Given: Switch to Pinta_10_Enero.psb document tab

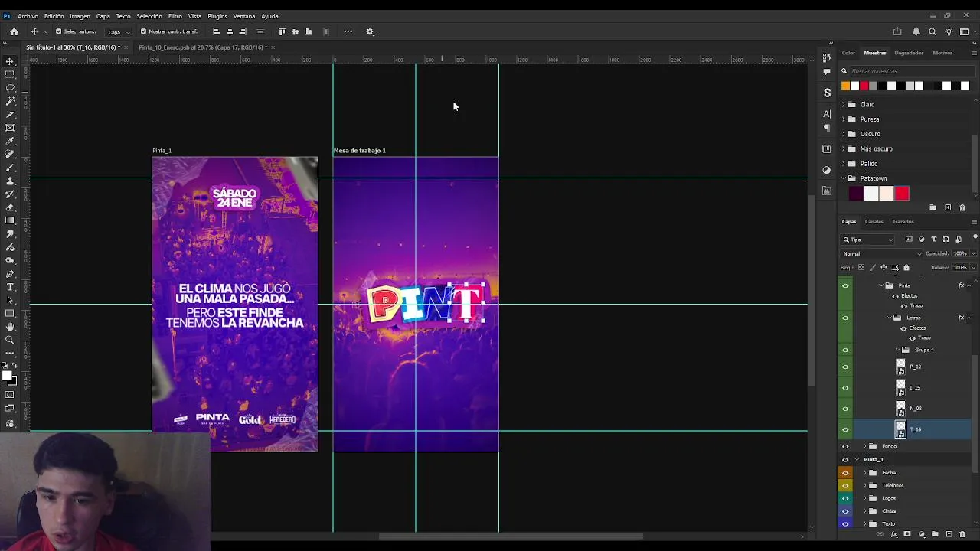Looking at the screenshot, I should point(203,47).
